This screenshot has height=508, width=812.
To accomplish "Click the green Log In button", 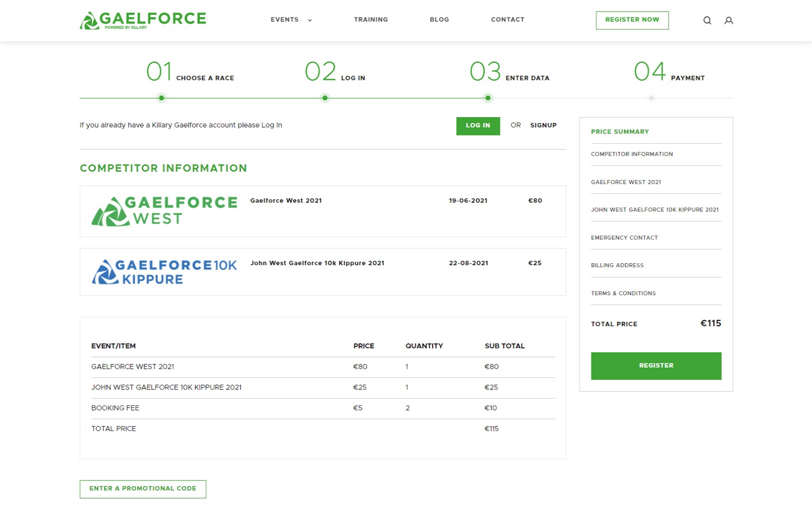I will (x=478, y=126).
